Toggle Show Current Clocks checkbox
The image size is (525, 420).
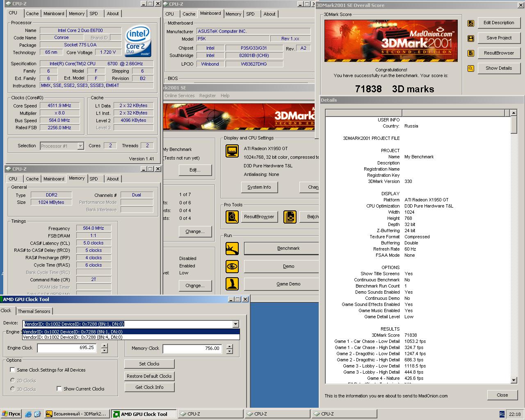click(59, 388)
